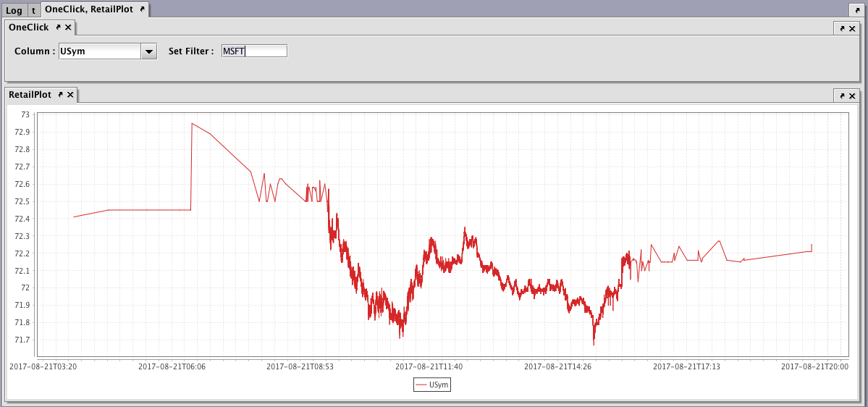This screenshot has height=407, width=868.
Task: Close RetailPlot panel using right-side X
Action: [x=853, y=96]
